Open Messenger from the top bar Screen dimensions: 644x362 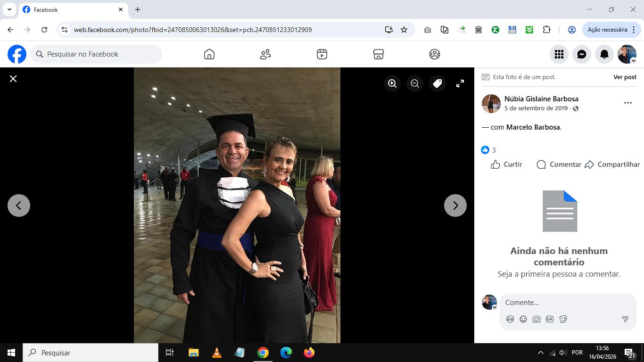click(582, 55)
